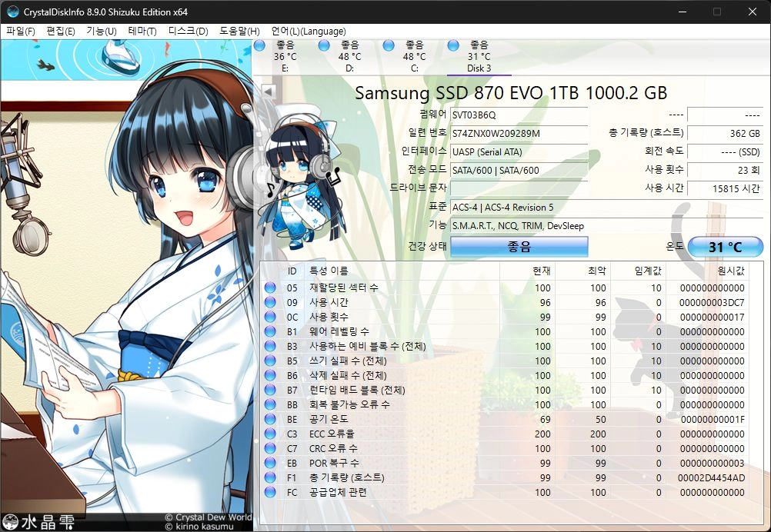771x532 pixels.
Task: Click the 사용 시간 value 15815 시간
Action: coord(726,188)
